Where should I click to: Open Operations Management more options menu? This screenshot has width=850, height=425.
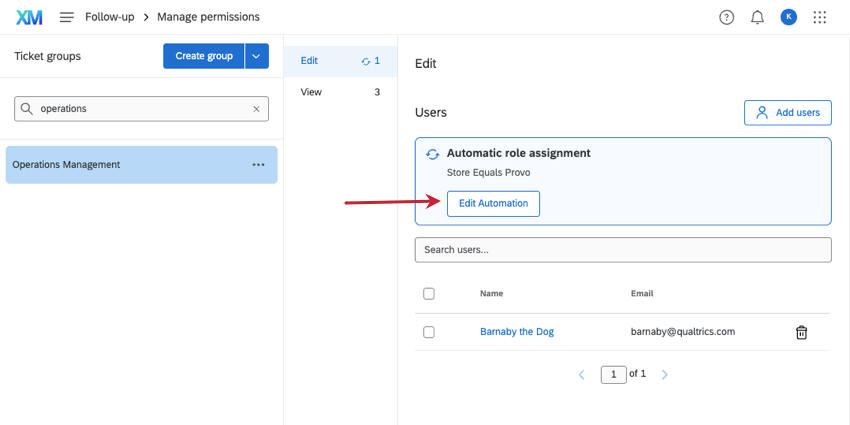point(259,165)
